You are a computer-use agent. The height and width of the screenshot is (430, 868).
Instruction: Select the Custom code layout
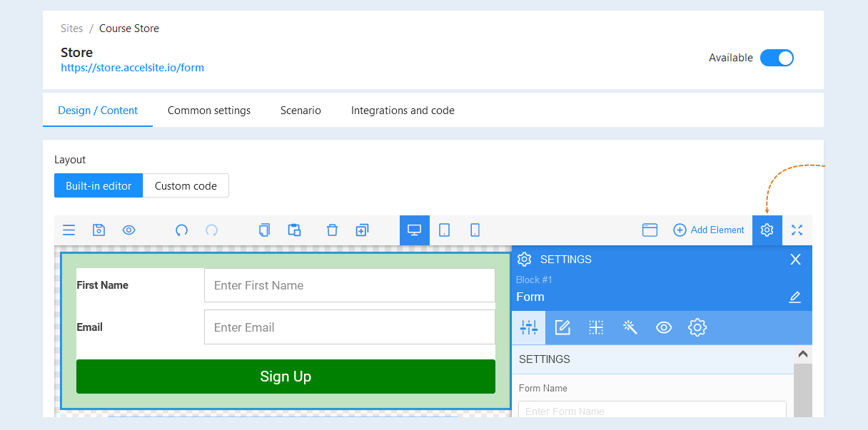(x=186, y=185)
